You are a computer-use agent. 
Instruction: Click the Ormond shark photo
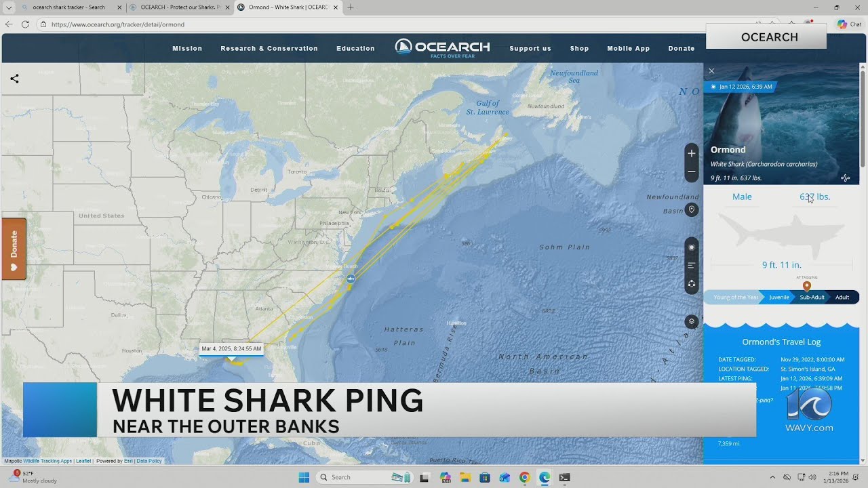[x=781, y=124]
